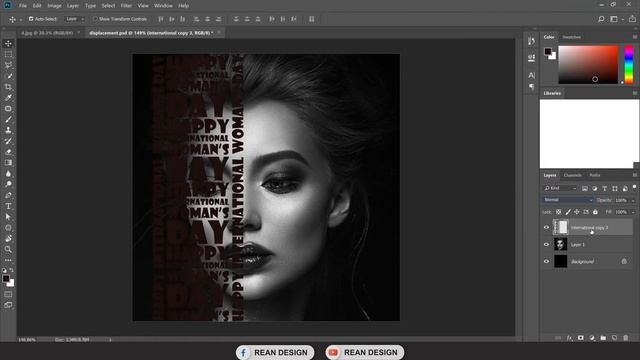Image resolution: width=640 pixels, height=360 pixels.
Task: Toggle lock position icon
Action: pos(577,212)
